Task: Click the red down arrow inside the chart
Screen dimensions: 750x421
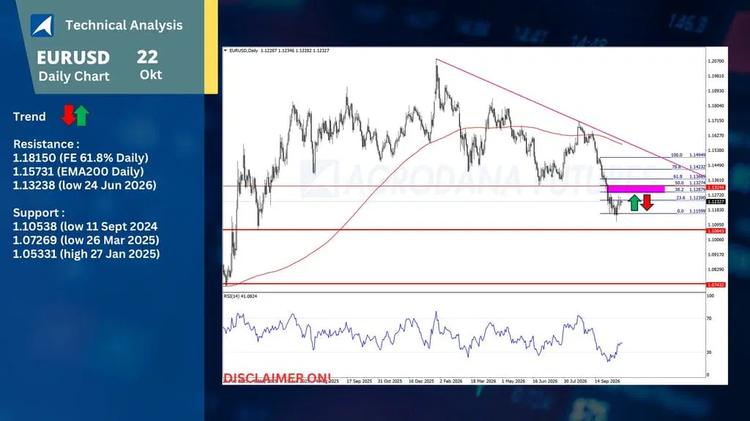Action: point(647,202)
